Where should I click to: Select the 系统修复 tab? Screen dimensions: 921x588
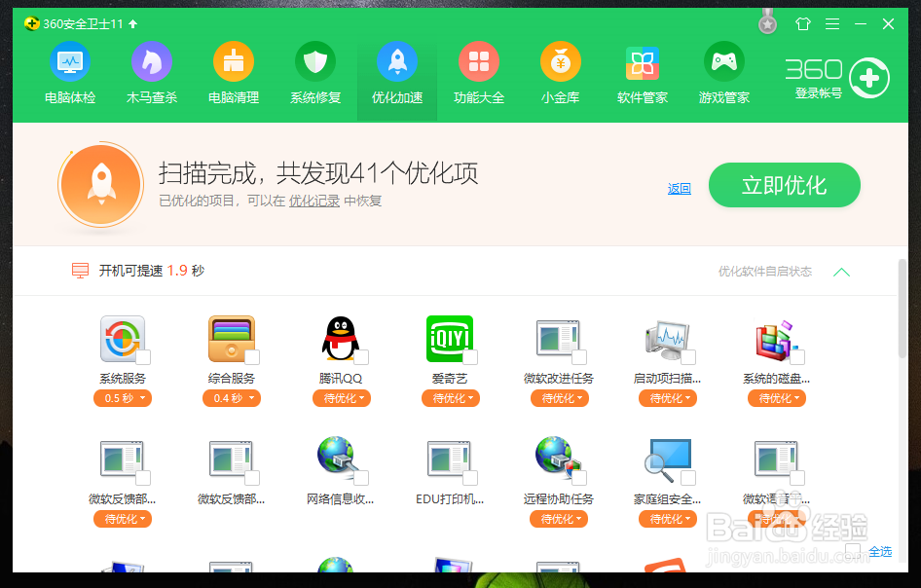point(315,73)
